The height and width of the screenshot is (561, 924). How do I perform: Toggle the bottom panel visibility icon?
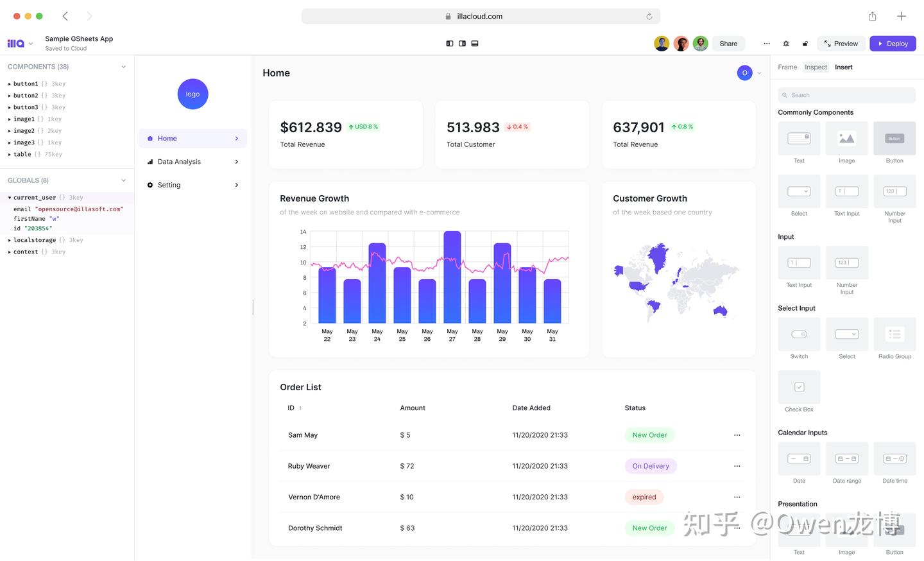[x=475, y=43]
